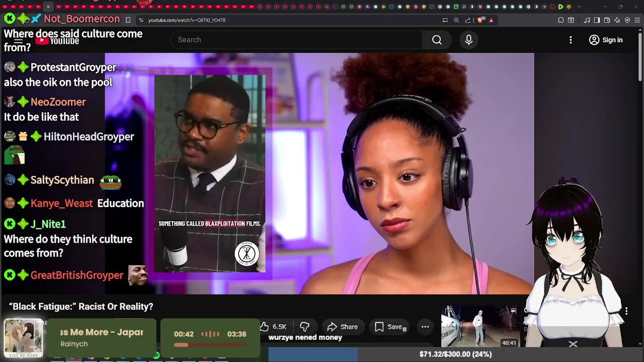Click the YouTube video player area
The width and height of the screenshot is (644, 362).
pyautogui.click(x=319, y=173)
